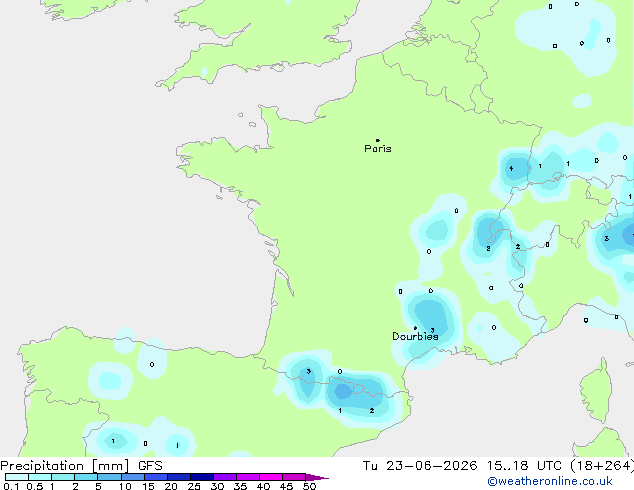Screen dimensions: 634x490
Task: Pick the 5–10 mm legend color swatch
Action: pyautogui.click(x=109, y=477)
